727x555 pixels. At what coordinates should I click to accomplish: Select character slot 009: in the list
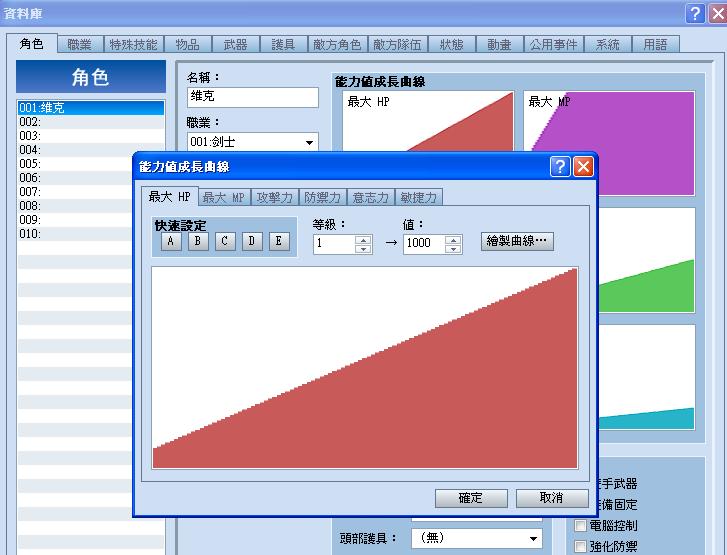tap(76, 219)
